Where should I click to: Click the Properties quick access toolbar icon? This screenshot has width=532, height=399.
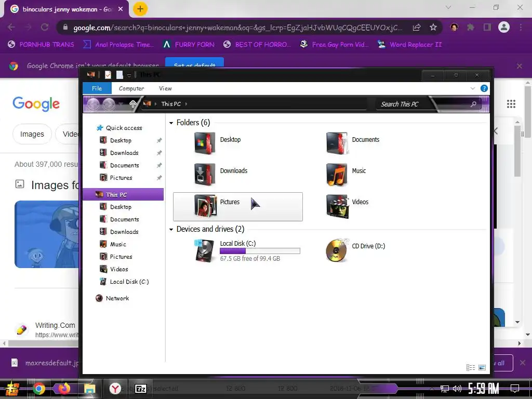coord(108,75)
